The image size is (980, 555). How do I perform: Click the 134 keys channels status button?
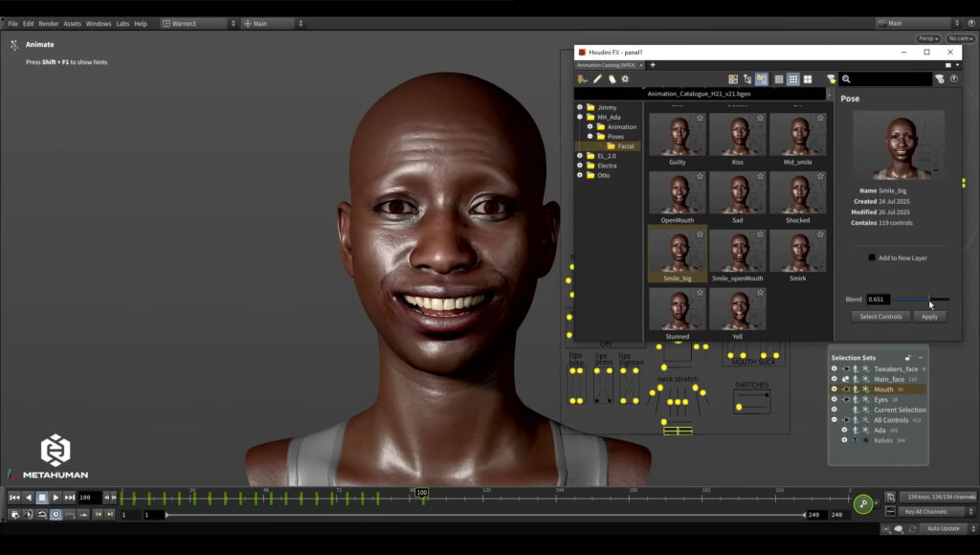click(x=938, y=497)
